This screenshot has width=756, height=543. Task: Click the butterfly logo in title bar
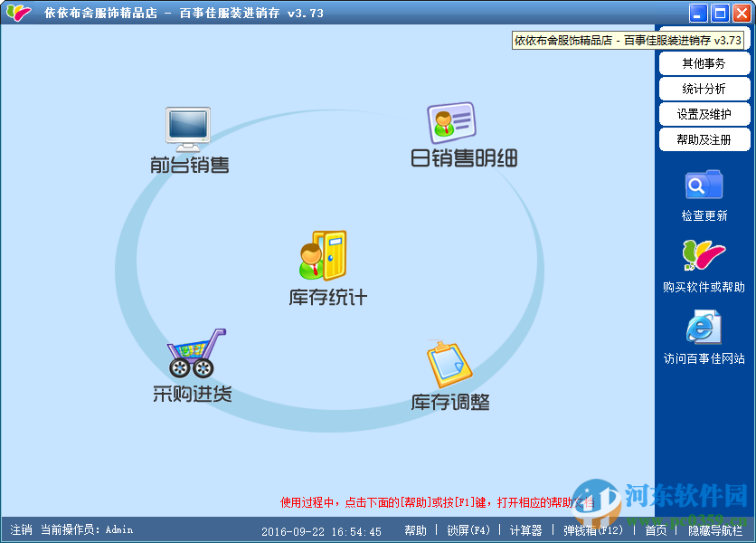click(x=17, y=13)
